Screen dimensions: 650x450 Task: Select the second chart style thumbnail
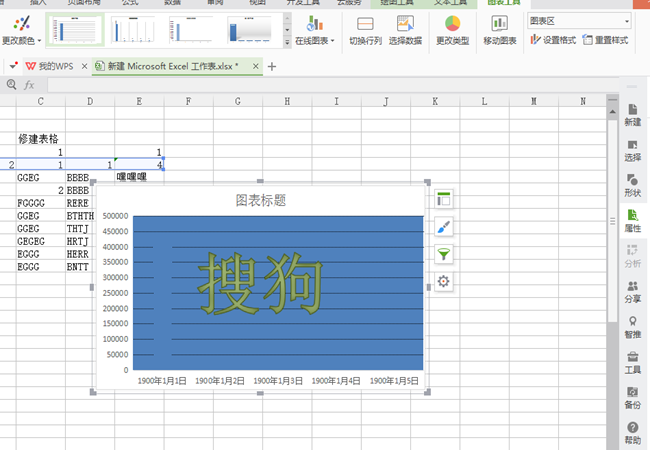(133, 30)
